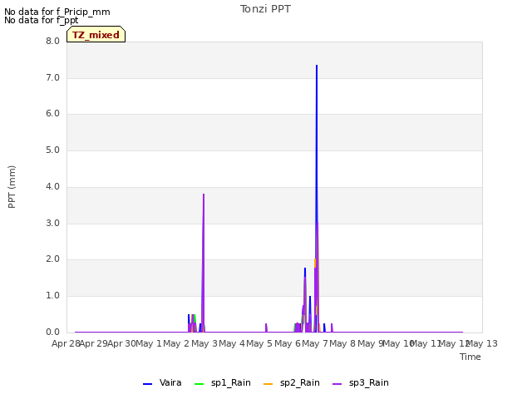Click the green sp1_Rain legend swatch
Screen dimensions: 532x399
pyautogui.click(x=199, y=384)
